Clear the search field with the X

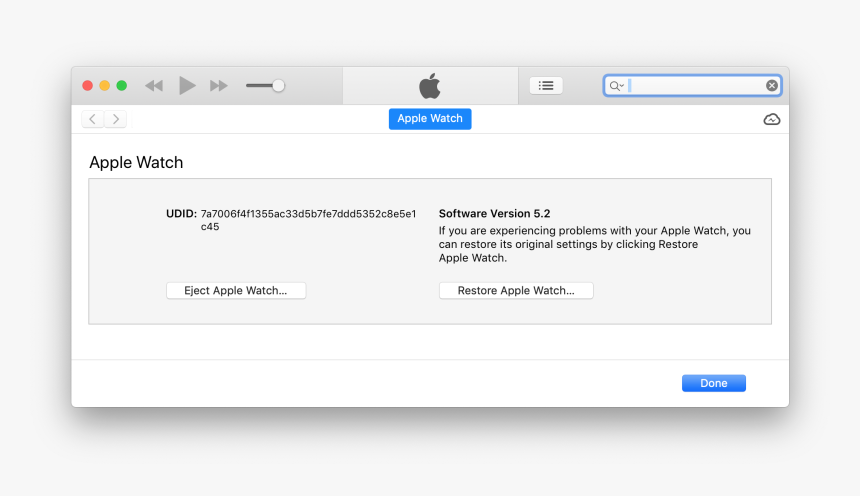pos(772,86)
